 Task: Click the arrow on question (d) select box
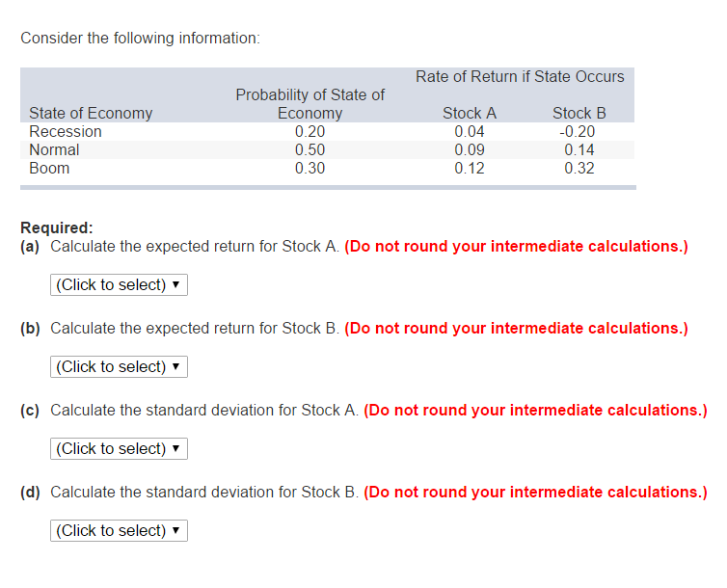[175, 530]
